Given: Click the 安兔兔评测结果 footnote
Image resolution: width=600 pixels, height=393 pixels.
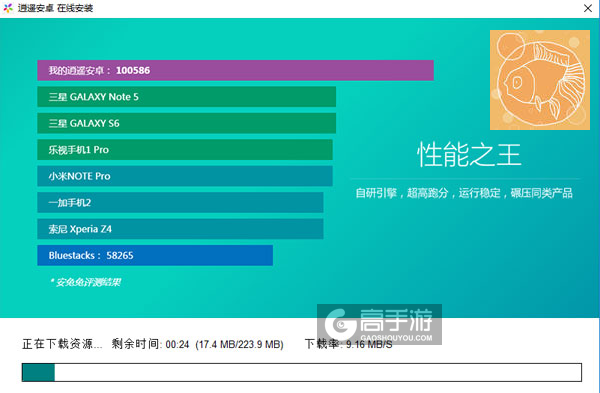Looking at the screenshot, I should [x=85, y=282].
